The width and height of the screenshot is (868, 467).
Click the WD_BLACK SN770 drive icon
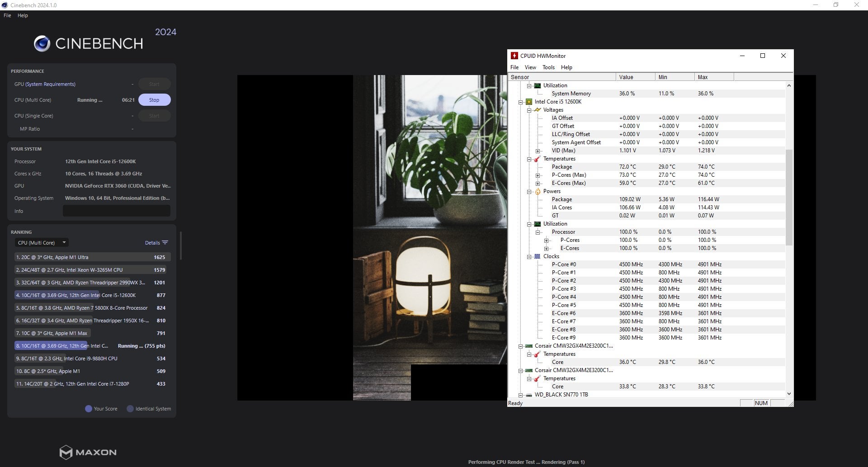click(x=529, y=395)
